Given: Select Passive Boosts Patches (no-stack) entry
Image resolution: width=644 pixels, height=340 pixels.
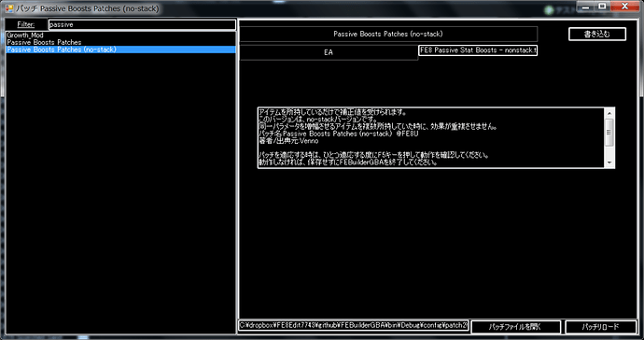Looking at the screenshot, I should tap(120, 50).
